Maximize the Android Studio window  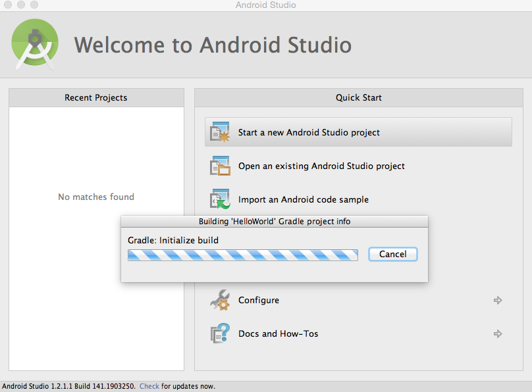[34, 5]
